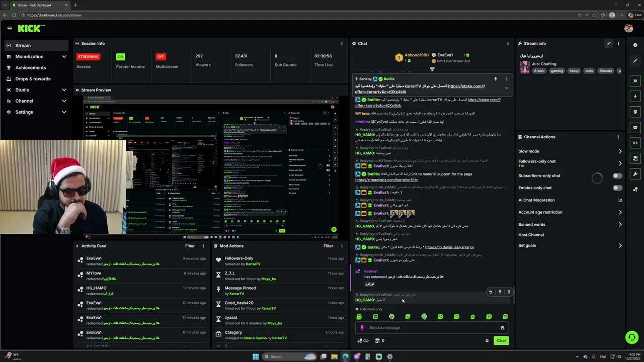This screenshot has height=362, width=644.
Task: Click the lightning bolt widget icon
Action: [635, 96]
